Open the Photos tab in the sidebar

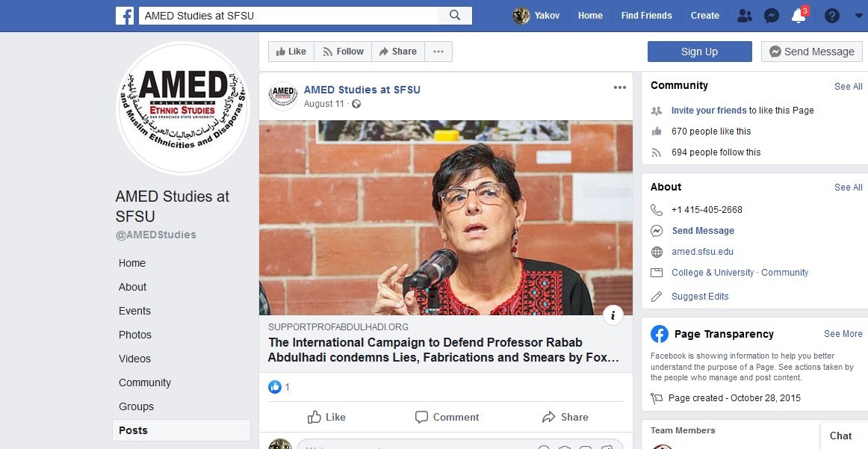point(135,335)
